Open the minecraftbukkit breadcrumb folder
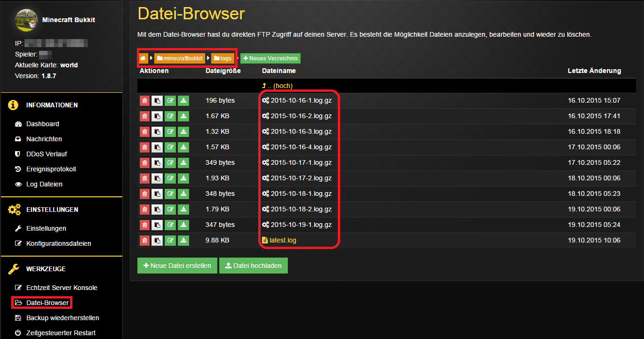 coord(180,58)
